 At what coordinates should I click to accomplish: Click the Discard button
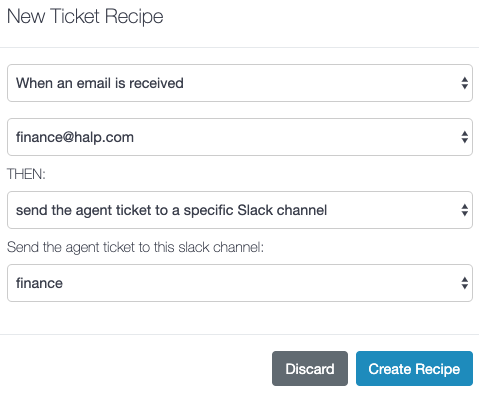[310, 369]
